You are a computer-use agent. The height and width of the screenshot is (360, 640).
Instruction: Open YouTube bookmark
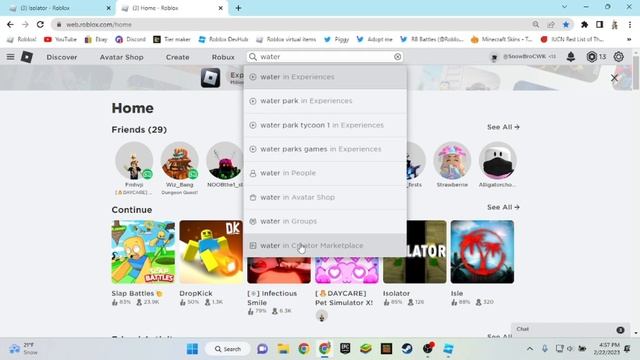coord(60,39)
